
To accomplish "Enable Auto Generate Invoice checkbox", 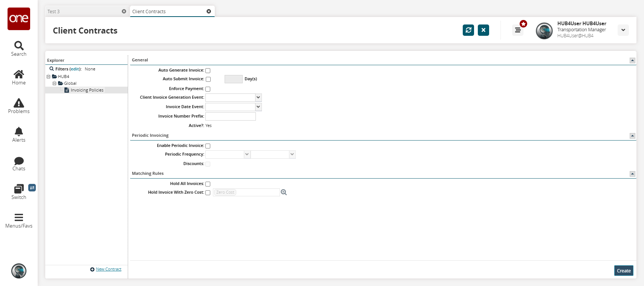I will (208, 70).
